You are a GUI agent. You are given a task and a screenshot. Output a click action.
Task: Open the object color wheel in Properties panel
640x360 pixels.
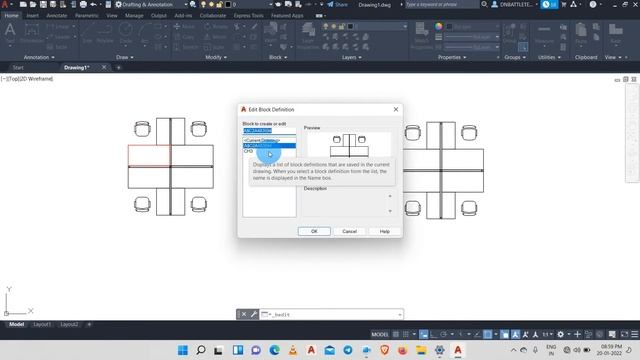(x=438, y=27)
